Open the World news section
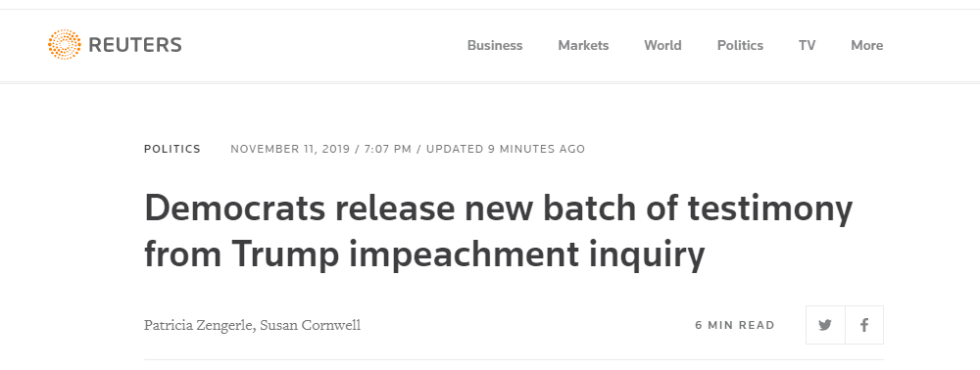The image size is (980, 370). 662,46
